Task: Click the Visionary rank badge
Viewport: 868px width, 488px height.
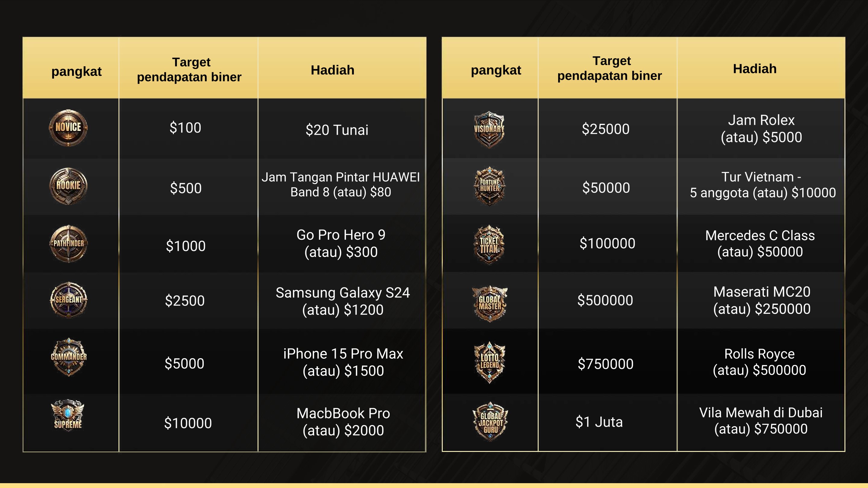Action: [489, 129]
